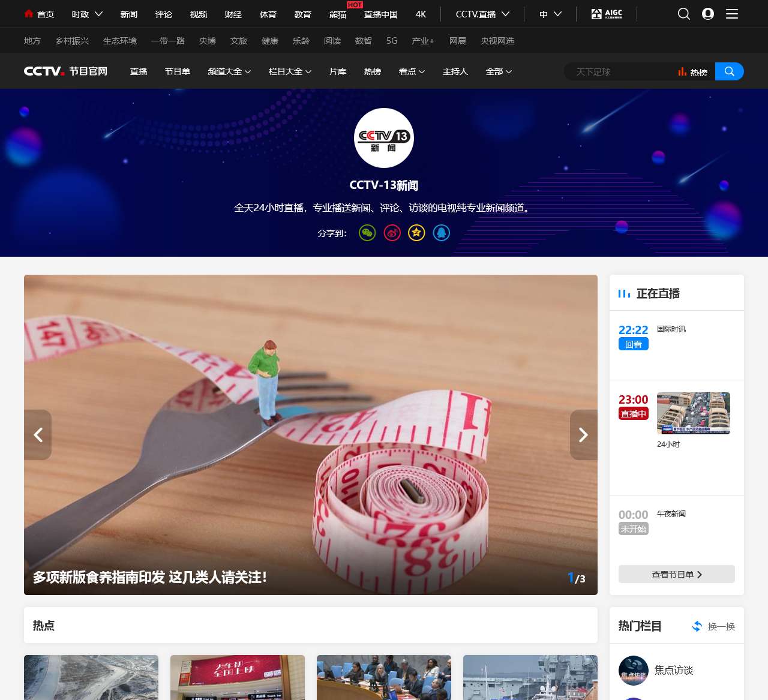Open the top search magnifier icon
This screenshot has width=768, height=700.
click(x=684, y=14)
